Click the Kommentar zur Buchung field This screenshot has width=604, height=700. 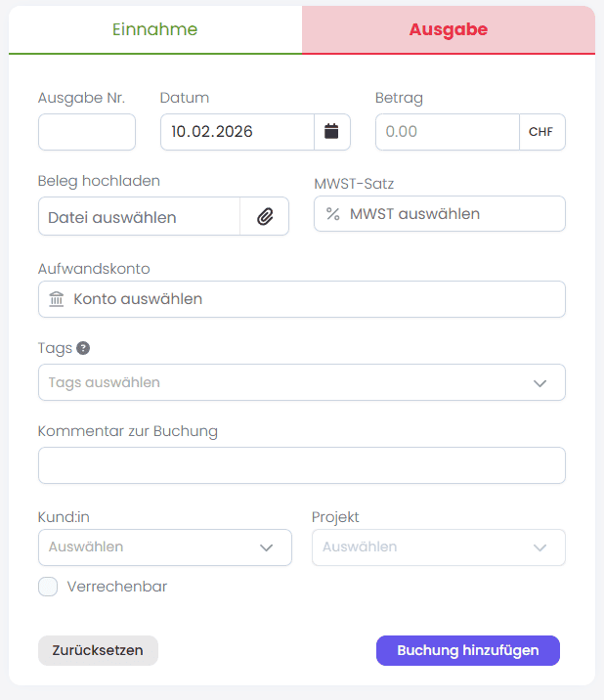tap(301, 465)
